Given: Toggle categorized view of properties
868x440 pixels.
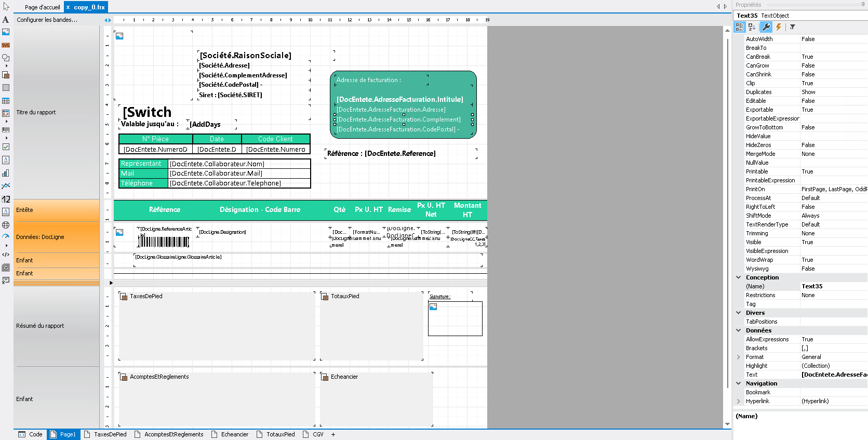Looking at the screenshot, I should 740,27.
